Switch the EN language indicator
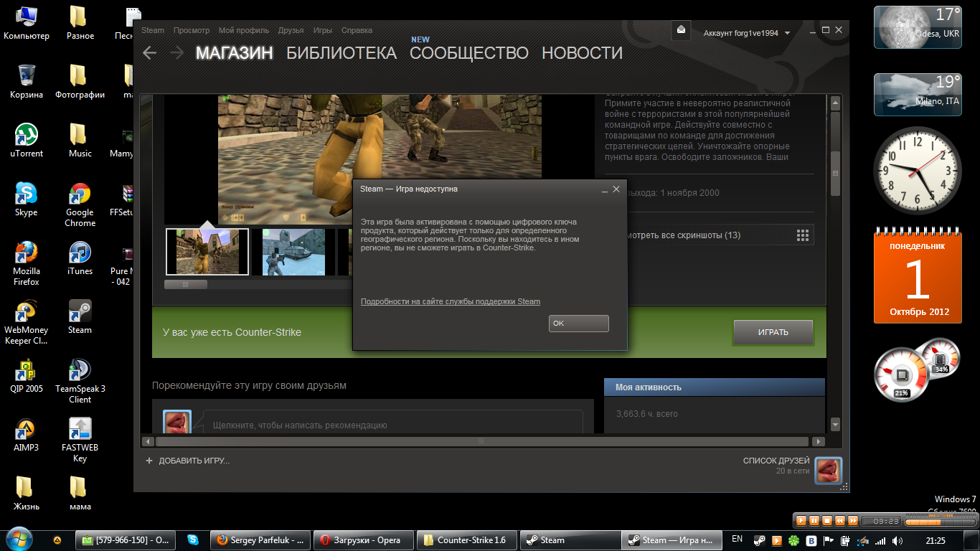The width and height of the screenshot is (980, 551). pos(737,539)
